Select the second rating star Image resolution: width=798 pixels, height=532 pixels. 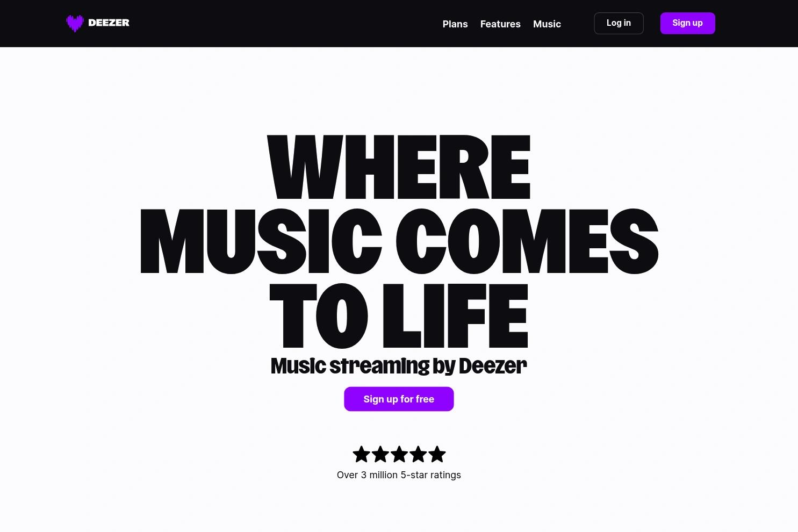(x=380, y=454)
